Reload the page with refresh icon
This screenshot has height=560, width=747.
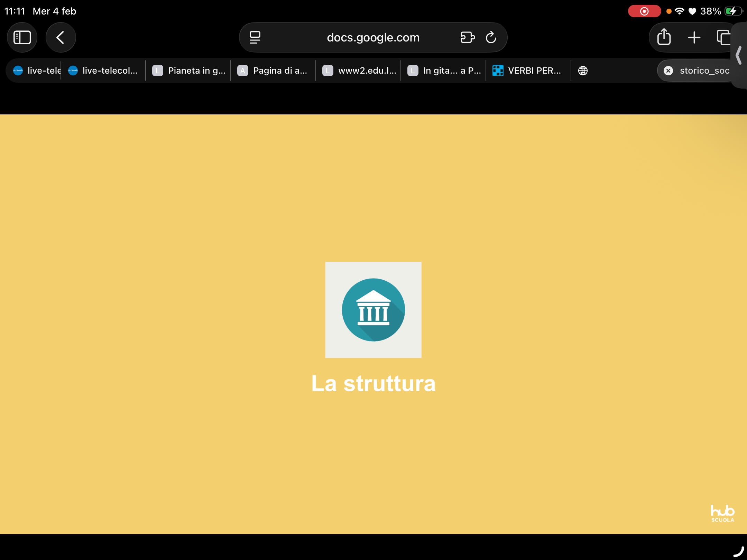491,37
